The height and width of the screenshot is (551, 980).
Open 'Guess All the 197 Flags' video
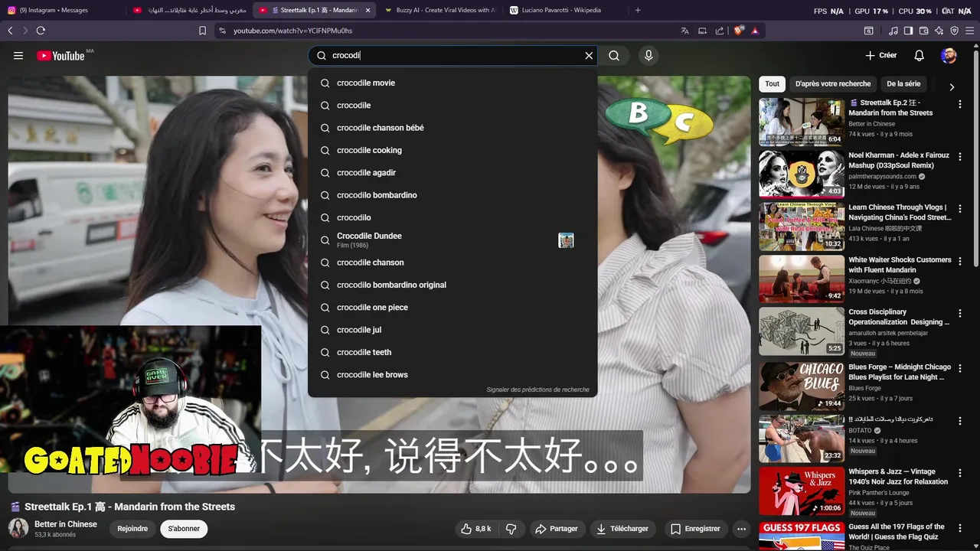tap(897, 532)
